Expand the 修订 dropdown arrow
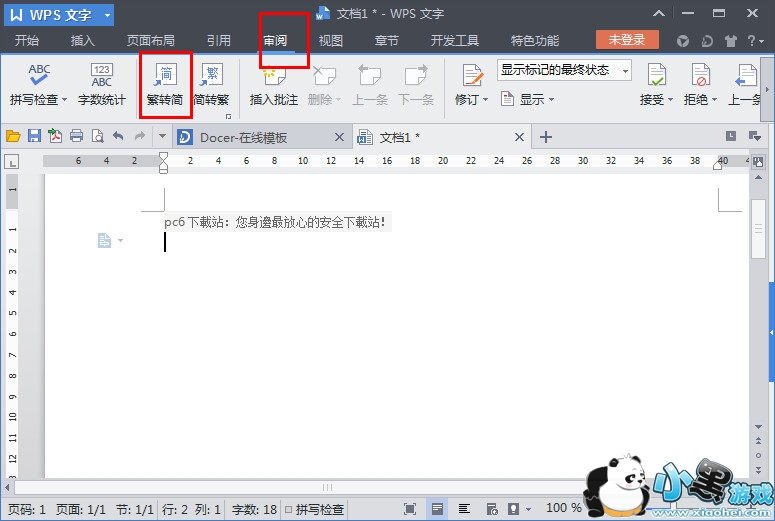The height and width of the screenshot is (521, 775). [485, 100]
